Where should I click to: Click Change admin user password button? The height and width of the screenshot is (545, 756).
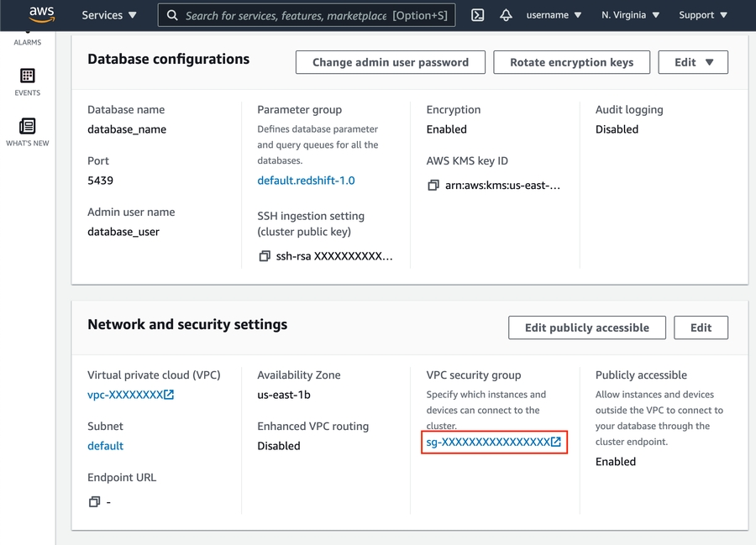[x=391, y=62]
